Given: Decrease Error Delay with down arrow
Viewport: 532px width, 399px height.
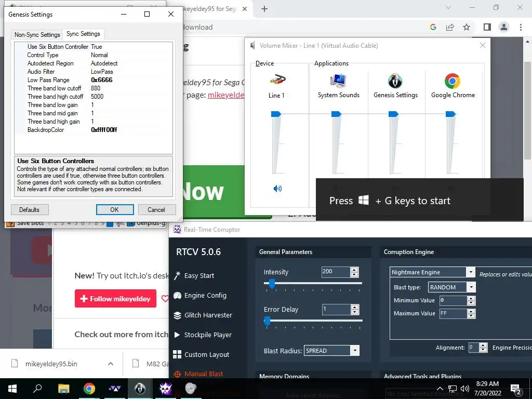Looking at the screenshot, I should click(354, 312).
